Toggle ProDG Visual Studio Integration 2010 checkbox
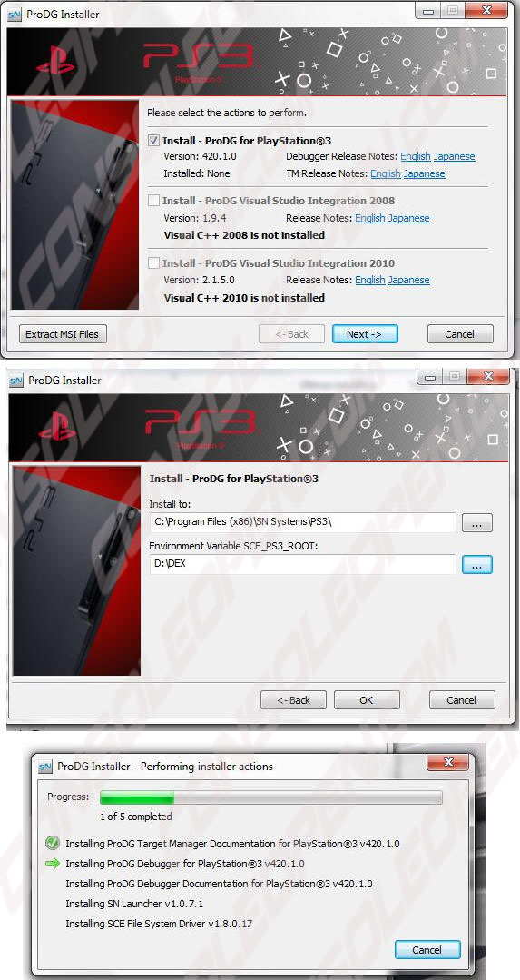The width and height of the screenshot is (520, 980). tap(153, 263)
